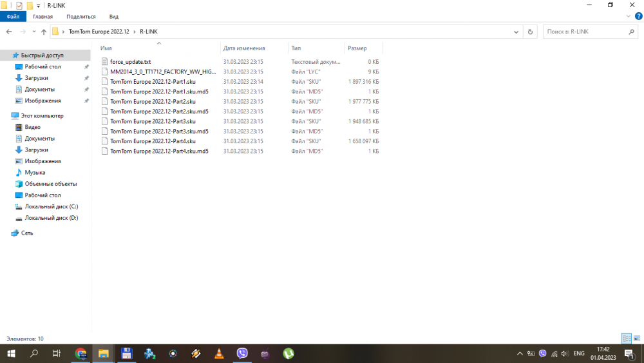Open the Файл ribbon tab
Image resolution: width=644 pixels, height=363 pixels.
tap(13, 17)
